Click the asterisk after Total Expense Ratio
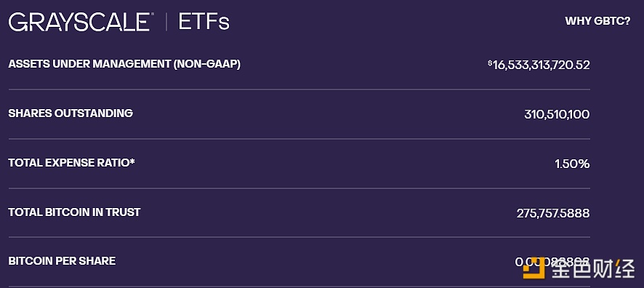This screenshot has width=644, height=288. [x=132, y=161]
